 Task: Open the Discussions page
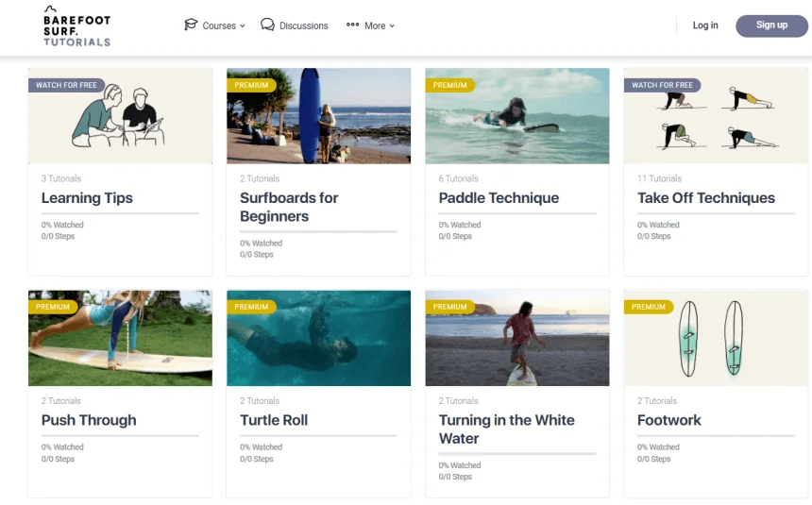tap(295, 25)
